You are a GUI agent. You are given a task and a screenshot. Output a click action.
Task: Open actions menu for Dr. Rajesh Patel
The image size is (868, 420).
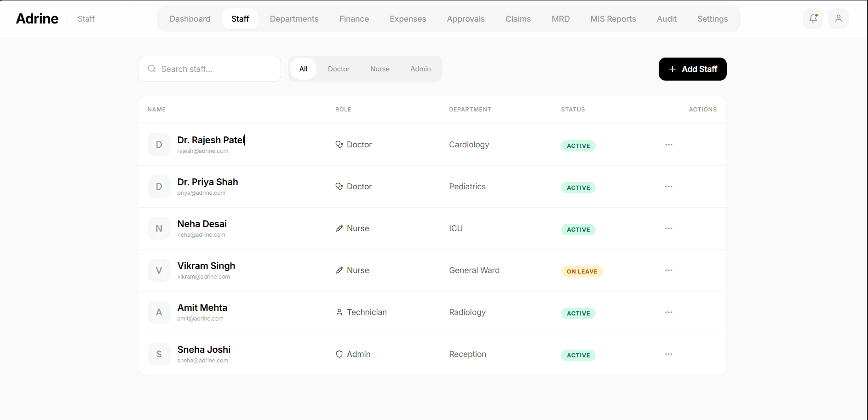pos(668,145)
